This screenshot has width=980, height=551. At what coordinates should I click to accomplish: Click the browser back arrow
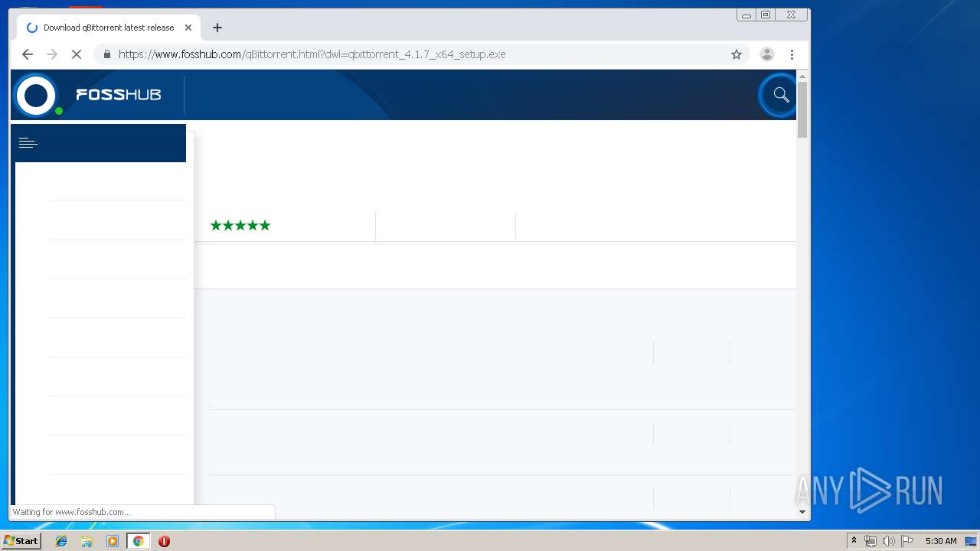[28, 54]
